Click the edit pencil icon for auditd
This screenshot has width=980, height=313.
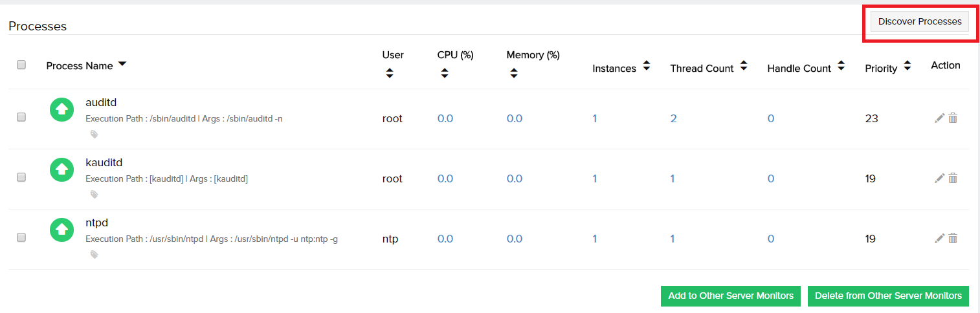click(x=939, y=118)
